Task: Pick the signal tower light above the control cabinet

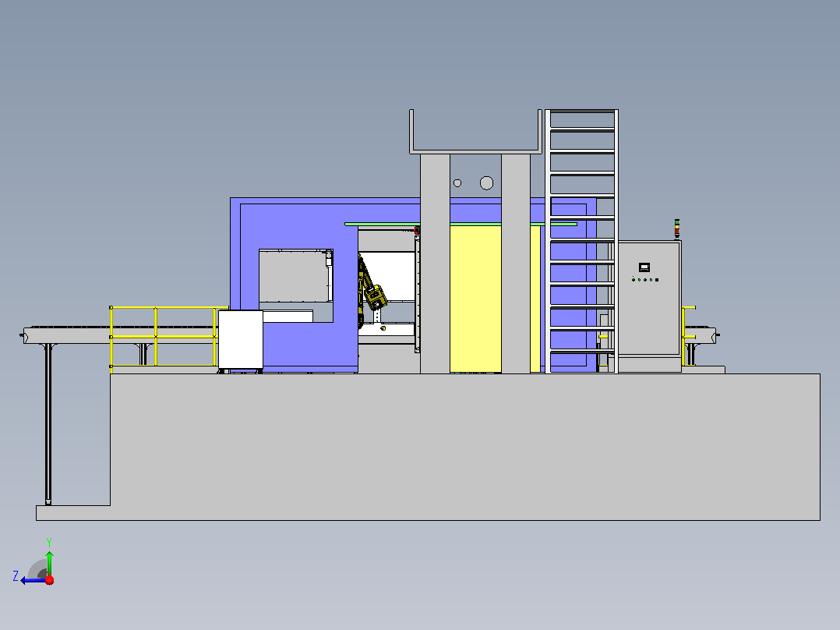Action: coord(677,229)
